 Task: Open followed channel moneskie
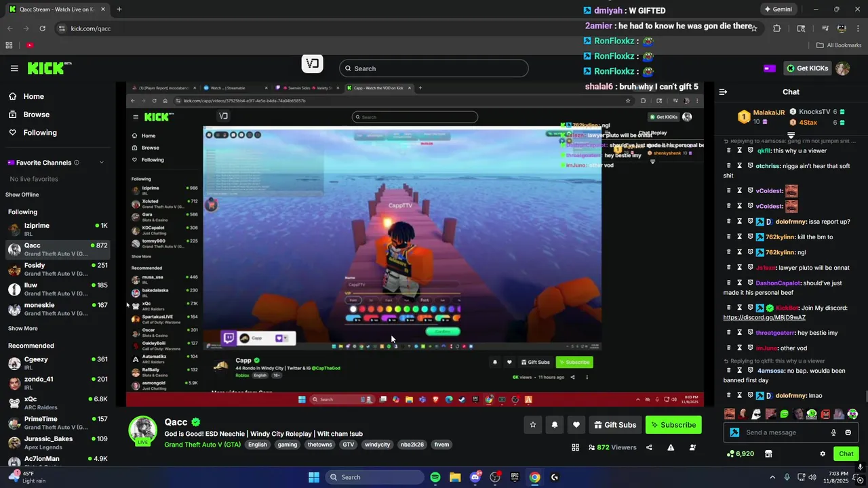click(x=57, y=308)
